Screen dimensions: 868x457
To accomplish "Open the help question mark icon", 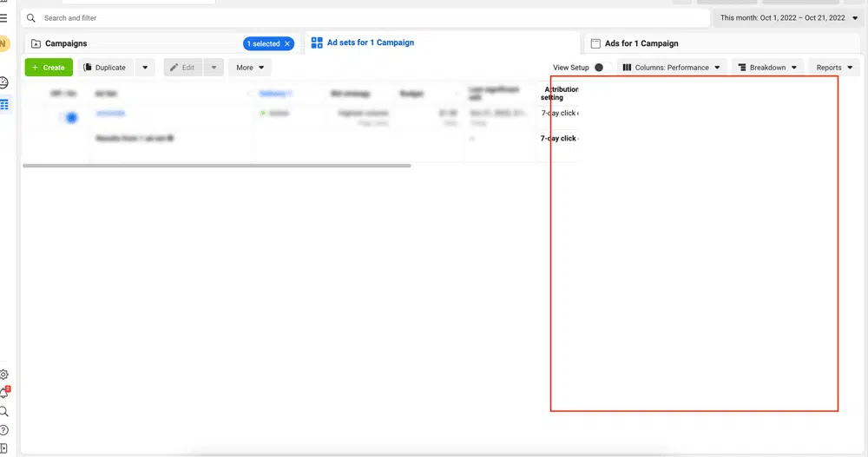I will point(3,430).
